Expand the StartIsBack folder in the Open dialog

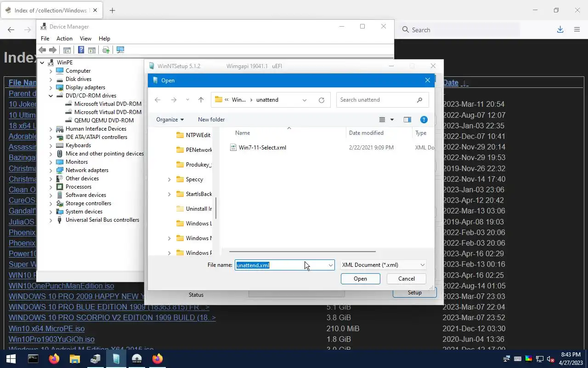tap(169, 194)
